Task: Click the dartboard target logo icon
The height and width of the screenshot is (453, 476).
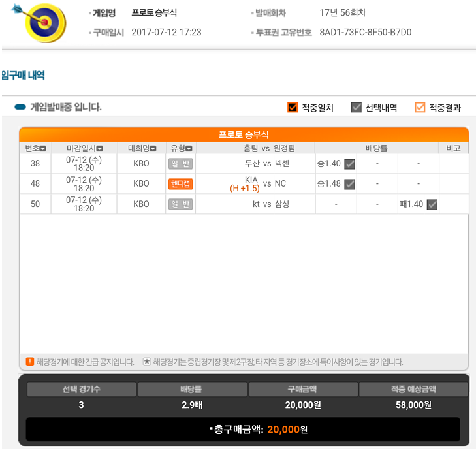Action: click(39, 22)
